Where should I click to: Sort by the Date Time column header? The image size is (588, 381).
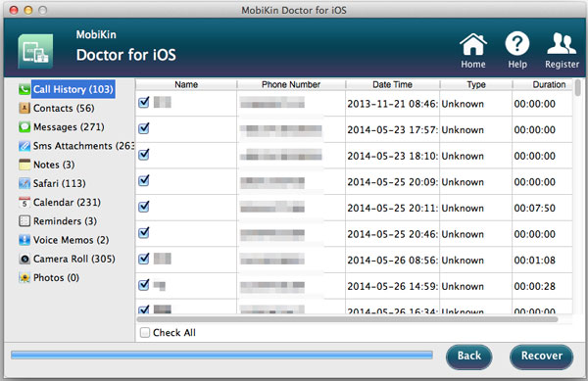click(392, 84)
